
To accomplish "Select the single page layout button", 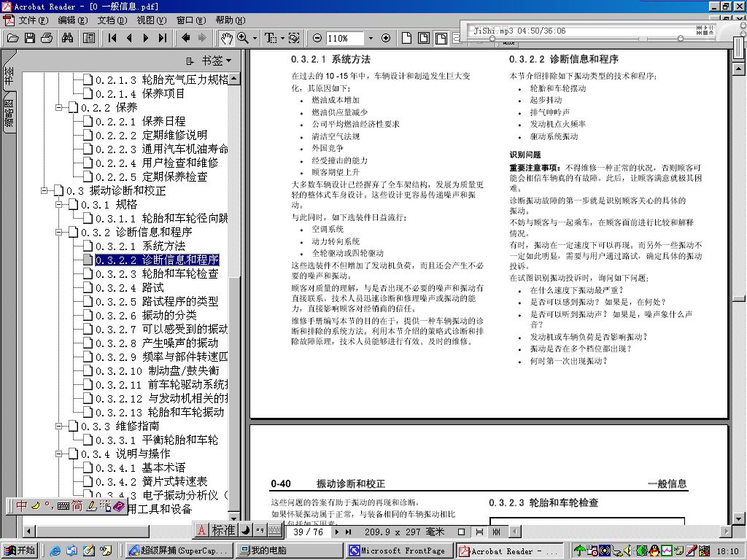I will (461, 532).
